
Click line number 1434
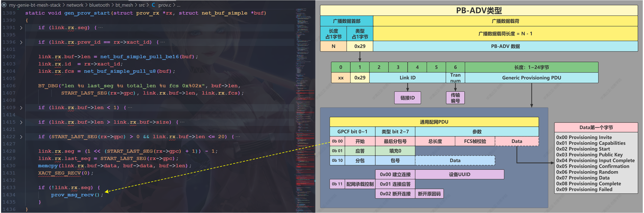[x=9, y=195]
